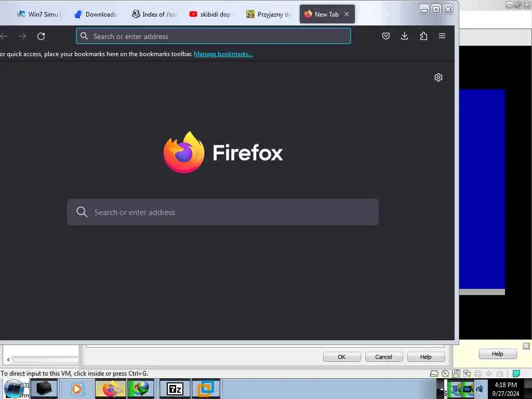Open the black device taskbar icon
This screenshot has height=399, width=532.
point(44,389)
